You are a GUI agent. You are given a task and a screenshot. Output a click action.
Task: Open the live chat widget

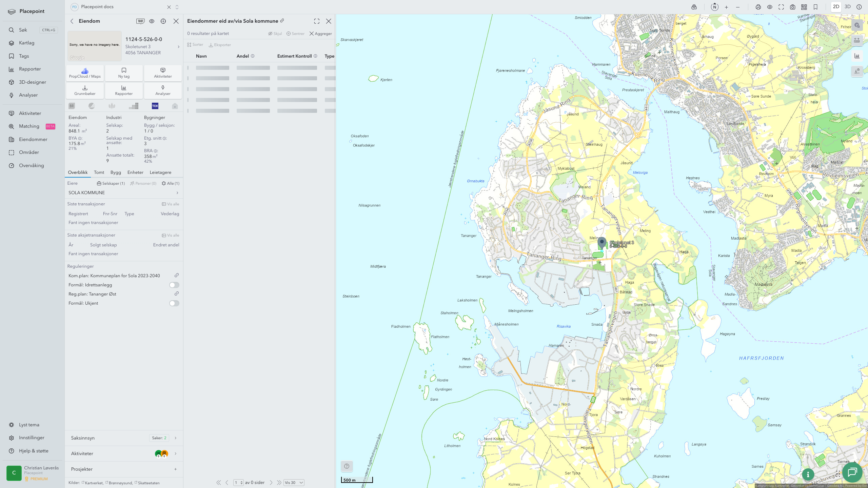click(852, 472)
